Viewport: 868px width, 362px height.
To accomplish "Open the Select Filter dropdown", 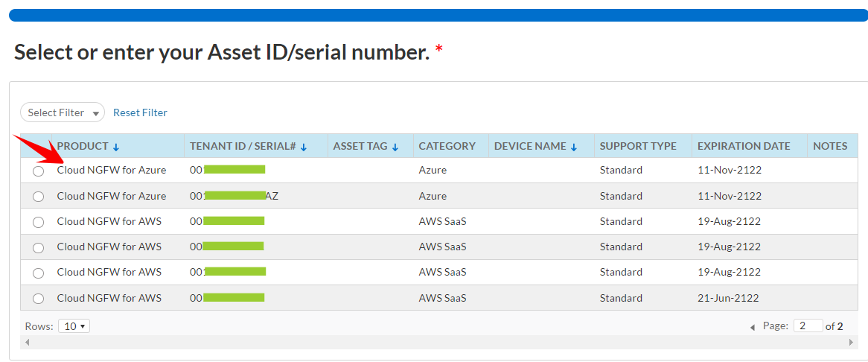I will coord(63,112).
